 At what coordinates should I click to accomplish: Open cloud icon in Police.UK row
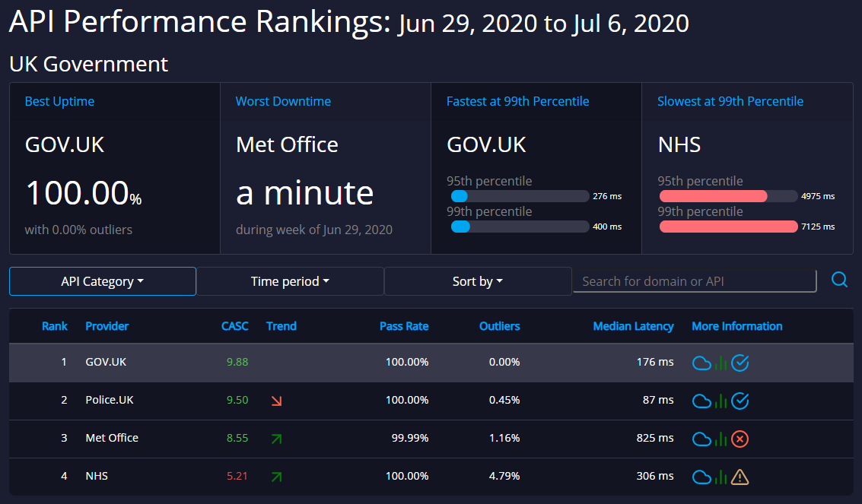tap(701, 401)
